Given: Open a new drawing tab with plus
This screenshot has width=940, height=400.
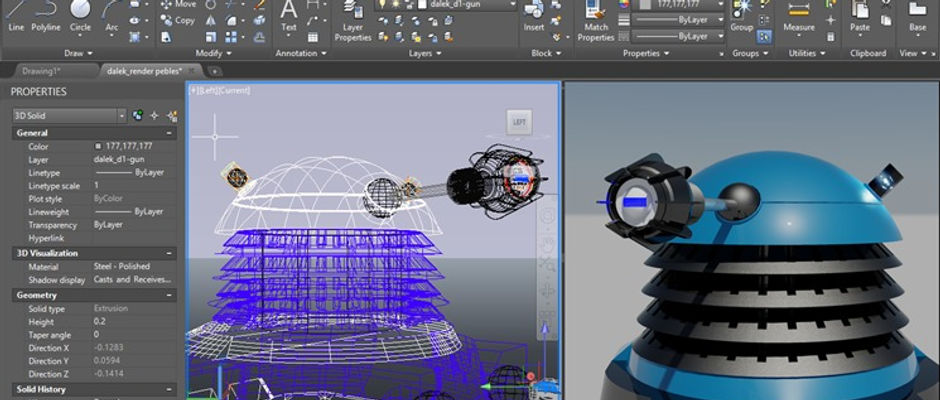Looking at the screenshot, I should [x=214, y=71].
